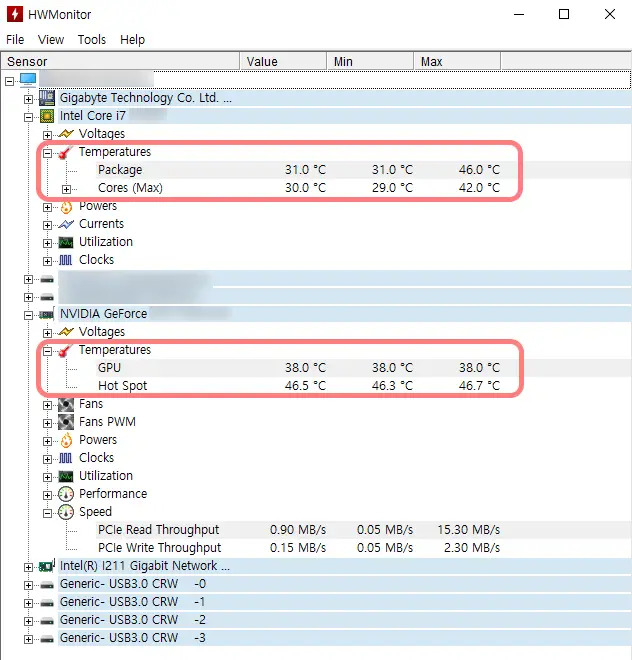Click the Intel Core i7 CPU chip icon
The height and width of the screenshot is (660, 632).
click(47, 116)
